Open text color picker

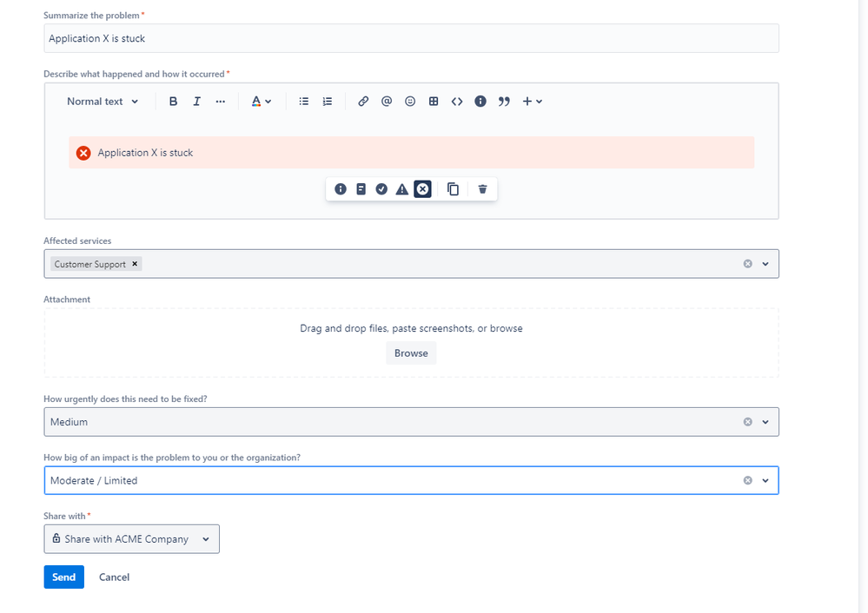(x=262, y=102)
